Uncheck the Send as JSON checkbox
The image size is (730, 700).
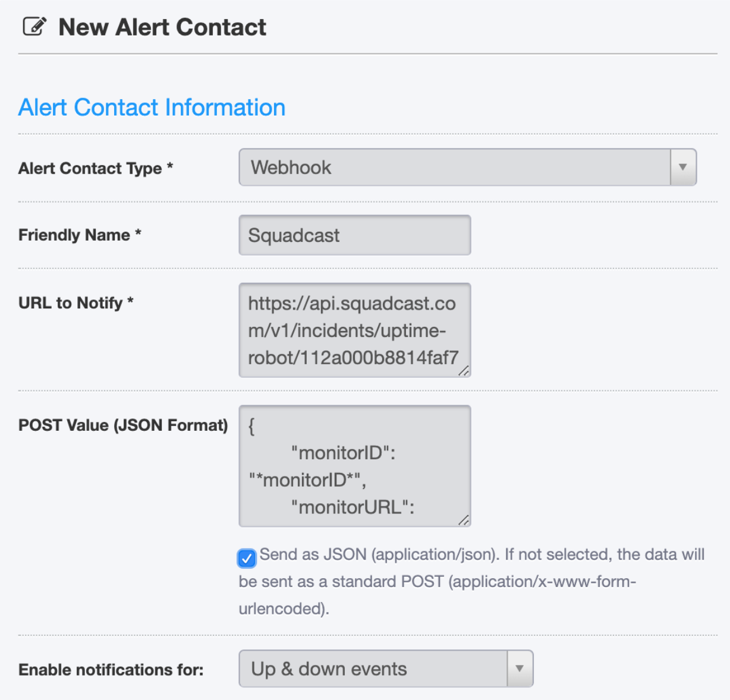[247, 558]
